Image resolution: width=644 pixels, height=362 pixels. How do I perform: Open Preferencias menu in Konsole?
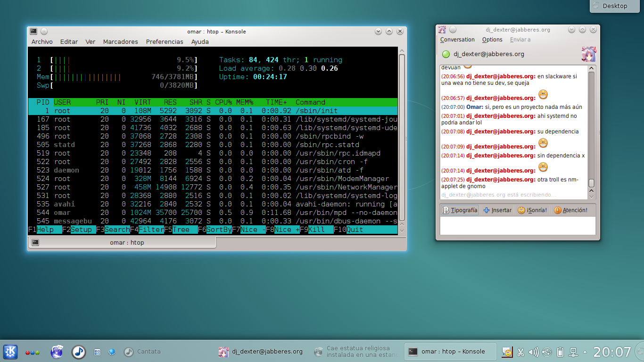pos(165,41)
